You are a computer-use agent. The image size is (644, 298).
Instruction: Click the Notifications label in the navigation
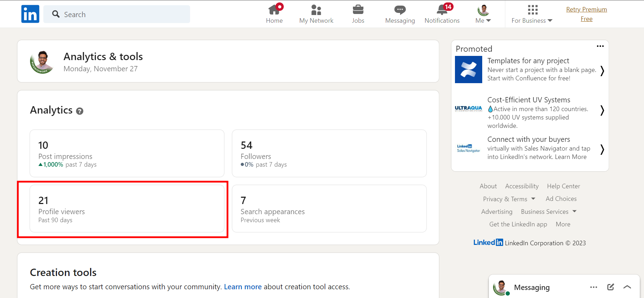(442, 21)
